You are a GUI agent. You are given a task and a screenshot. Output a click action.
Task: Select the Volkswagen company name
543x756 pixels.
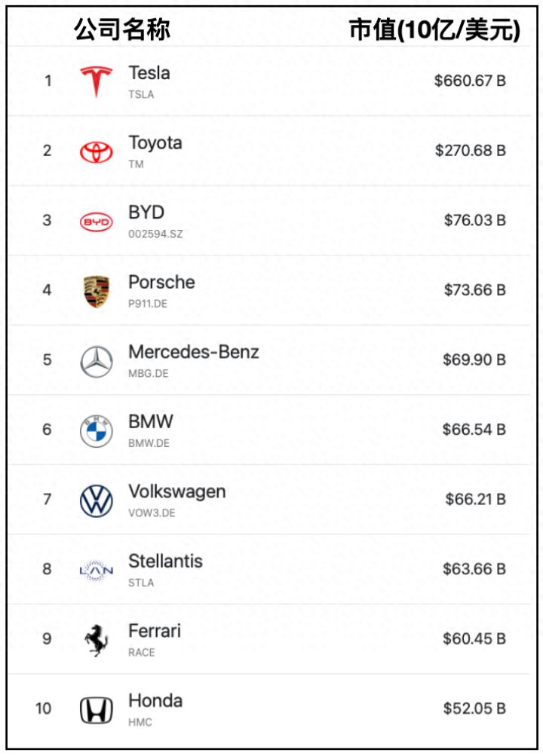pos(176,491)
